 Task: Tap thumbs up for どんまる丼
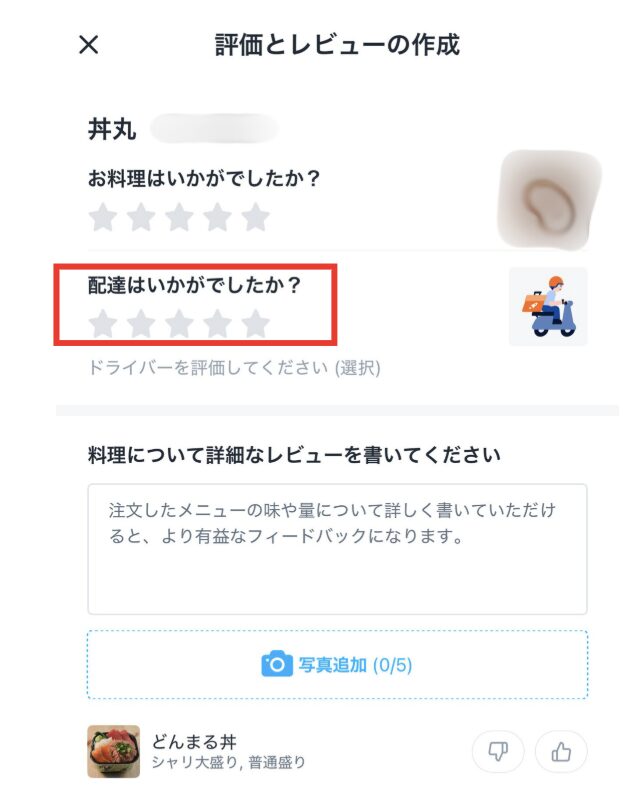[561, 751]
